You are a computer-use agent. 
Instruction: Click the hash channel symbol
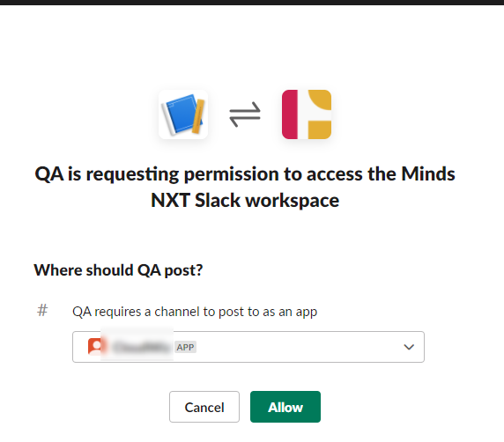[x=42, y=311]
